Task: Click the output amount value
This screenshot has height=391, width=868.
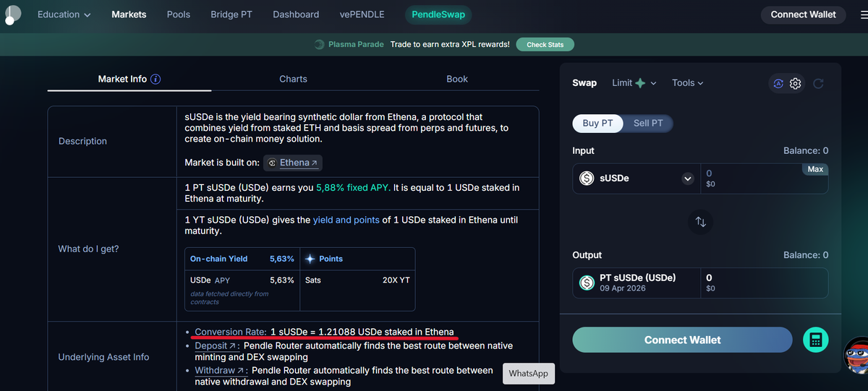Action: [x=709, y=278]
